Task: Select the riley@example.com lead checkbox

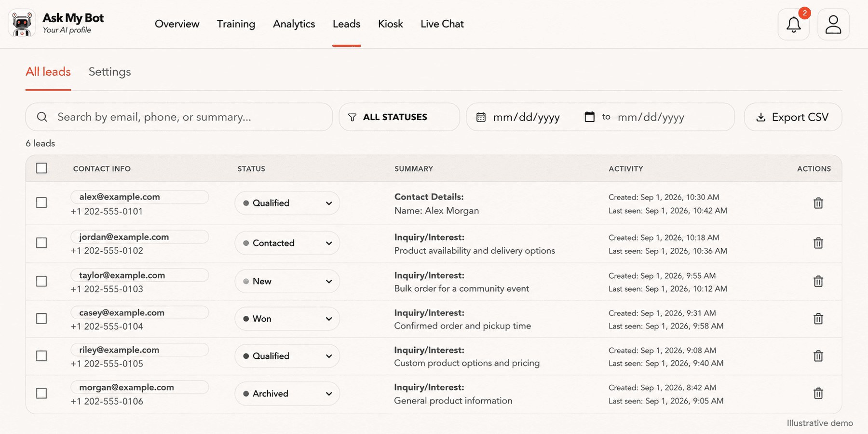Action: pos(41,356)
